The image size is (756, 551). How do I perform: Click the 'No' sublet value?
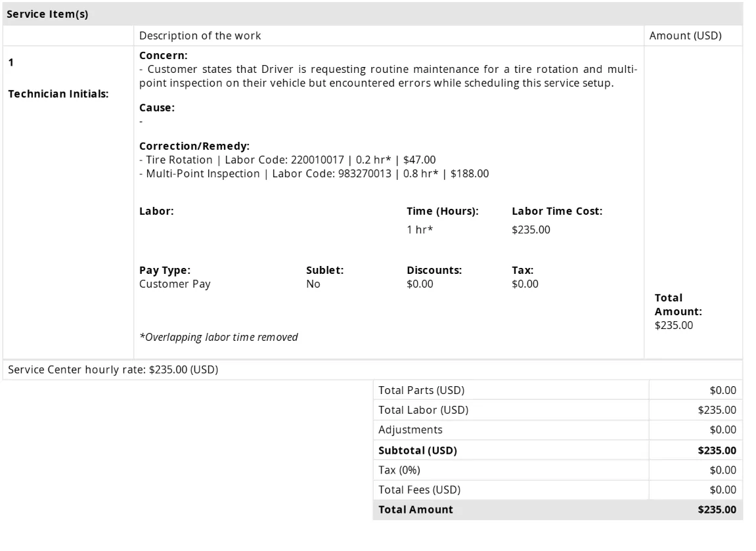[x=313, y=284]
